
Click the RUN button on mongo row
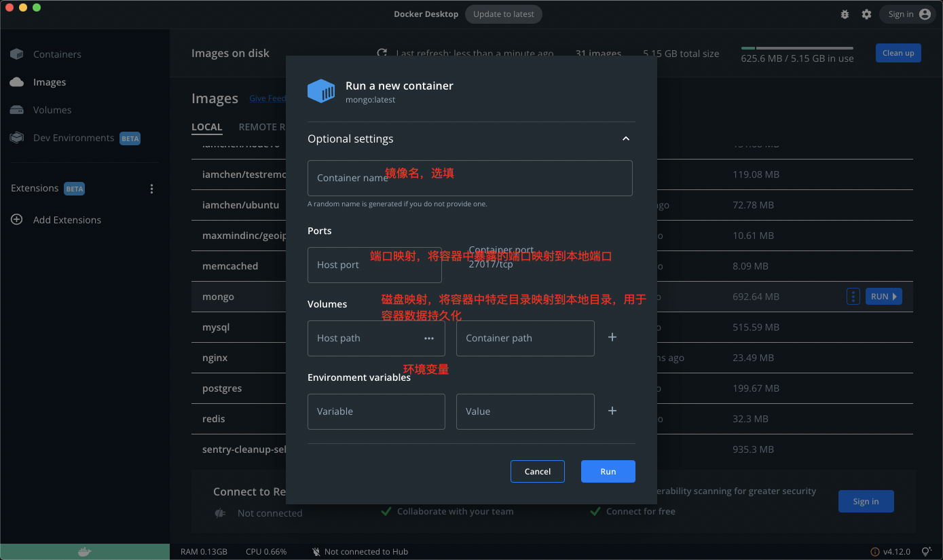(884, 297)
